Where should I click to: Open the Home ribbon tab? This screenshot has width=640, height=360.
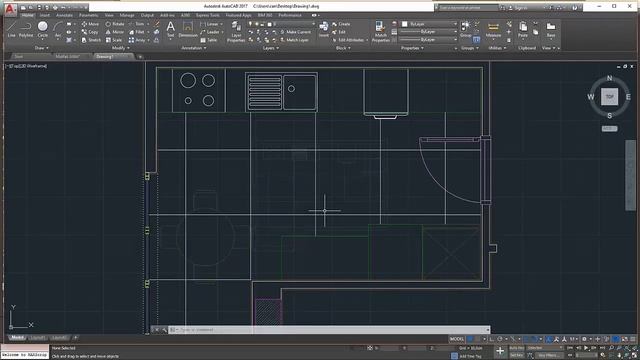coord(28,15)
